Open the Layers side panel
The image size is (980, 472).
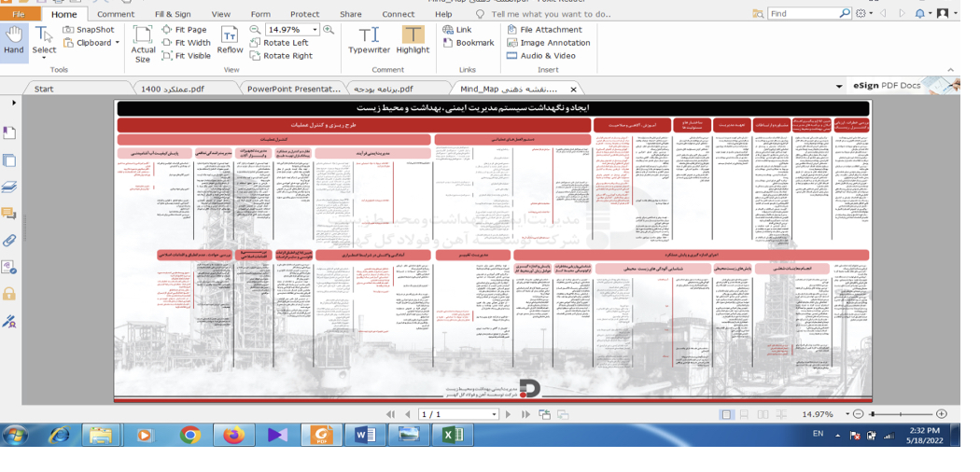coord(9,187)
